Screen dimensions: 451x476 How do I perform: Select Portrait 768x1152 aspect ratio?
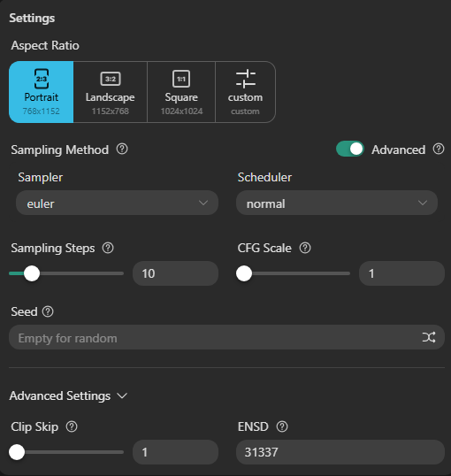(x=42, y=92)
